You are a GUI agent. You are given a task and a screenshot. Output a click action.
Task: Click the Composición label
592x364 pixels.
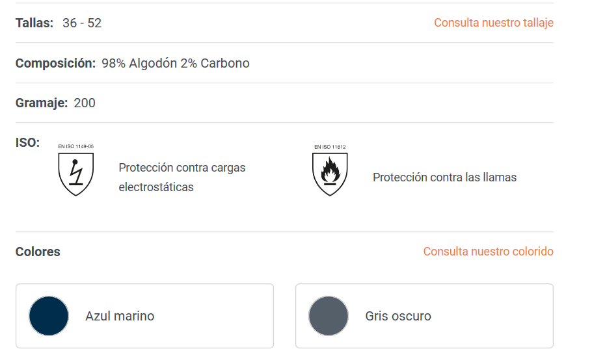pos(55,63)
